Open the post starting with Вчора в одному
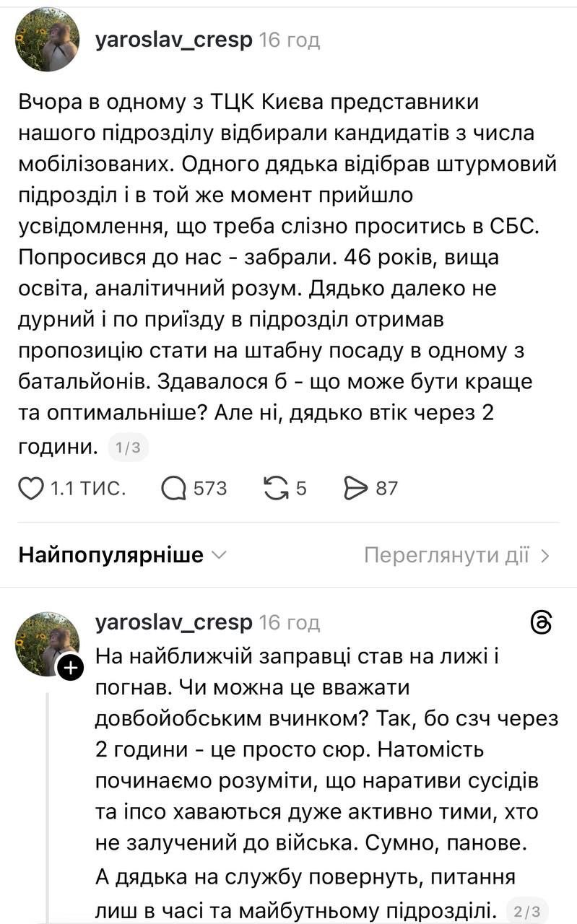Screen dimensions: 577x924 click(287, 274)
